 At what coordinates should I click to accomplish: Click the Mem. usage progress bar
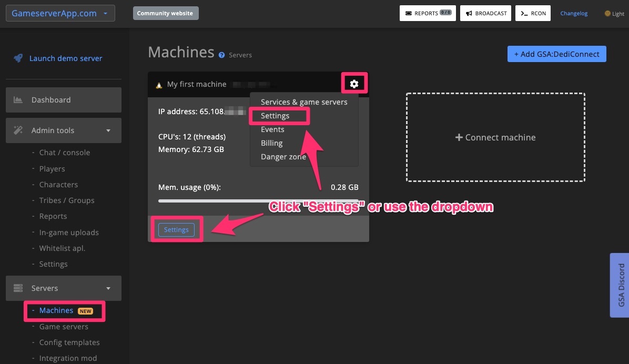(258, 200)
